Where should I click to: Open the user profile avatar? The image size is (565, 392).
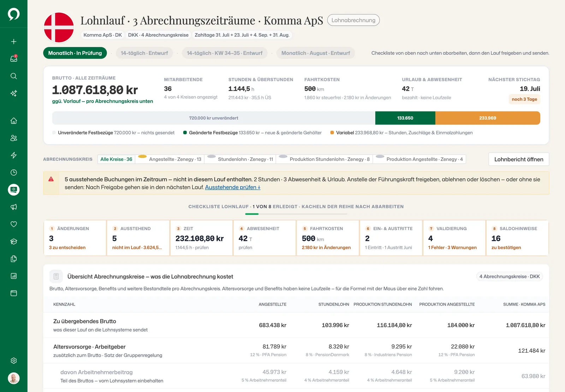tap(14, 378)
